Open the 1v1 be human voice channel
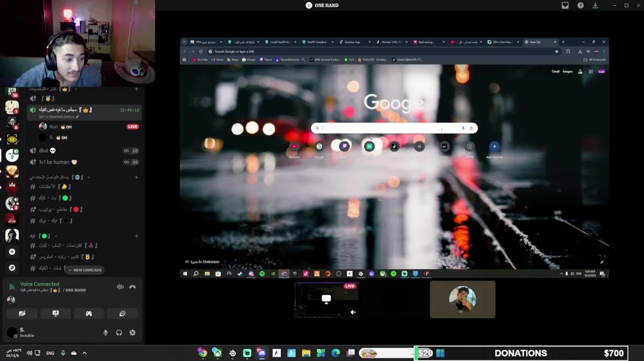 (84, 162)
